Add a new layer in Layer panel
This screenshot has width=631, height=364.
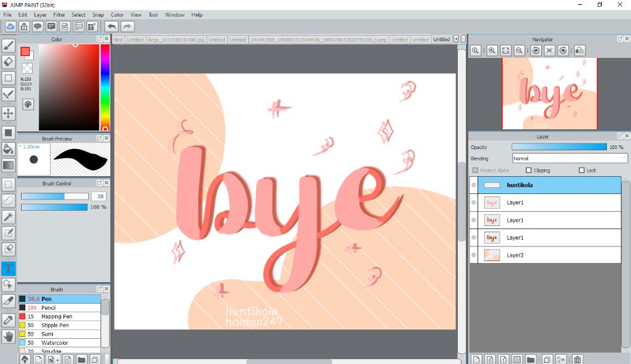point(476,359)
